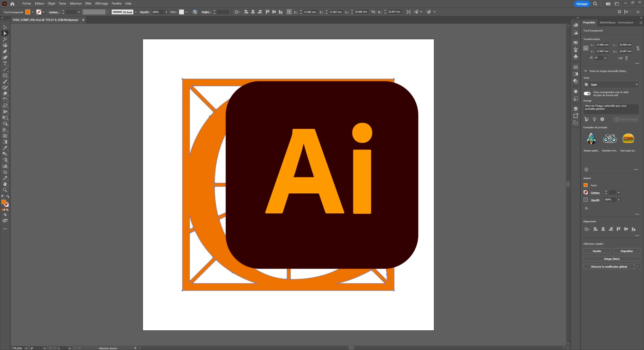644x350 pixels.
Task: Open the Asset Export panel icon
Action: click(x=576, y=116)
